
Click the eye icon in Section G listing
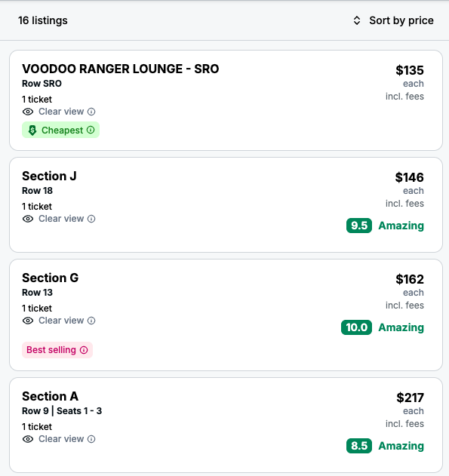(28, 321)
